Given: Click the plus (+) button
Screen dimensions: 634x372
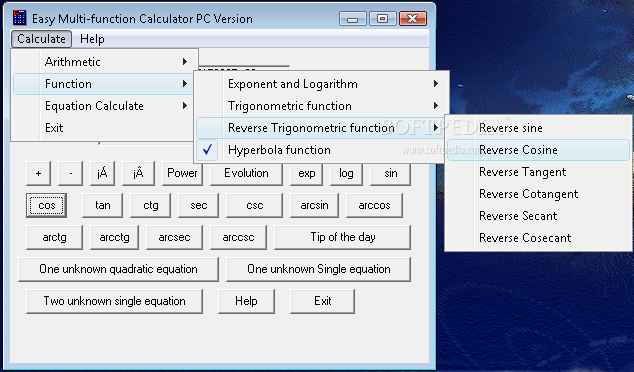Looking at the screenshot, I should 38,173.
